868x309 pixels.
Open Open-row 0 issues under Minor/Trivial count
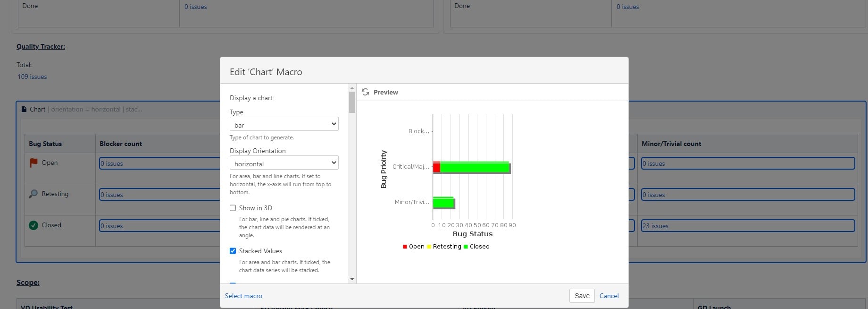tap(653, 163)
